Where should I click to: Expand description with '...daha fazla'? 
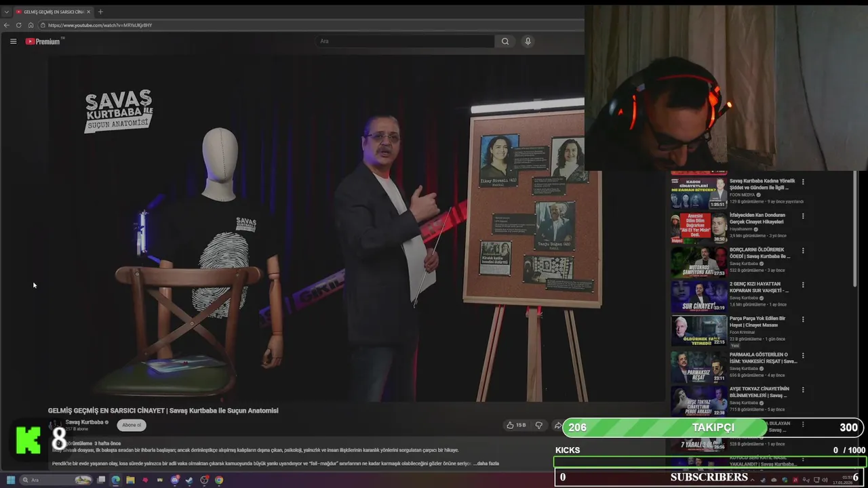pos(486,464)
